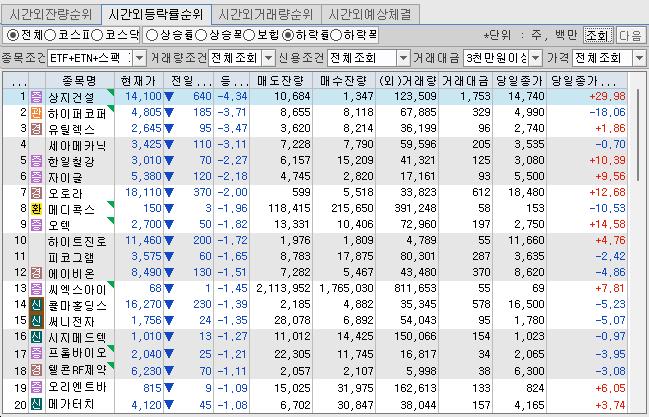Click the 신 badge next to 써니전자
This screenshot has width=649, height=417.
36,321
